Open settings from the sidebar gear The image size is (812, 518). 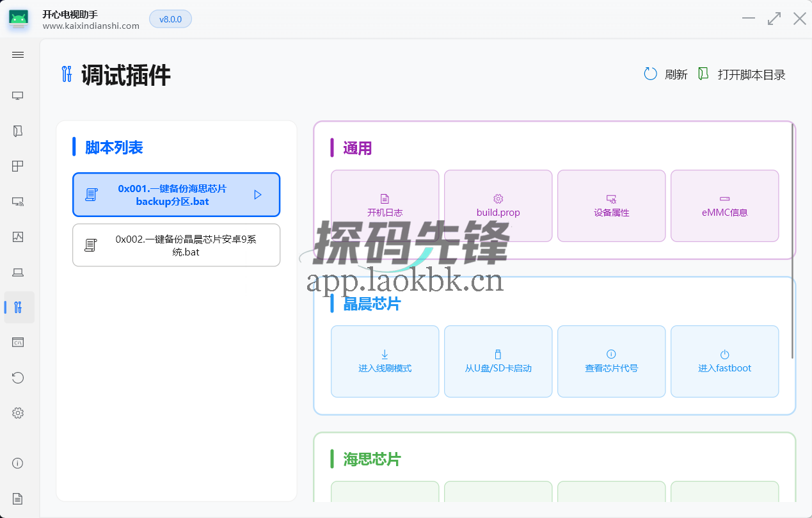pyautogui.click(x=18, y=413)
